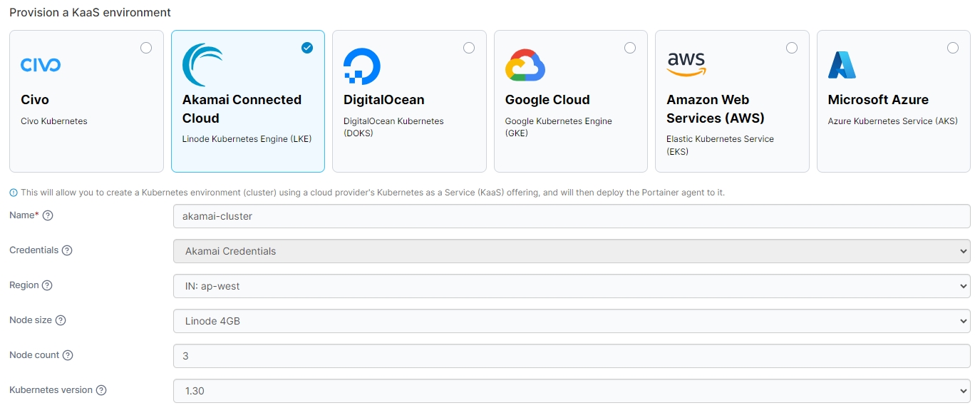This screenshot has height=413, width=980.
Task: Choose the Amazon Web Services (AWS) heading
Action: (708, 108)
